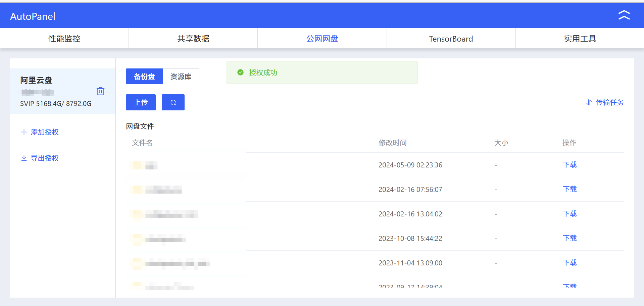Refresh the network drive file list
Viewport: 644px width, 306px height.
click(x=173, y=102)
